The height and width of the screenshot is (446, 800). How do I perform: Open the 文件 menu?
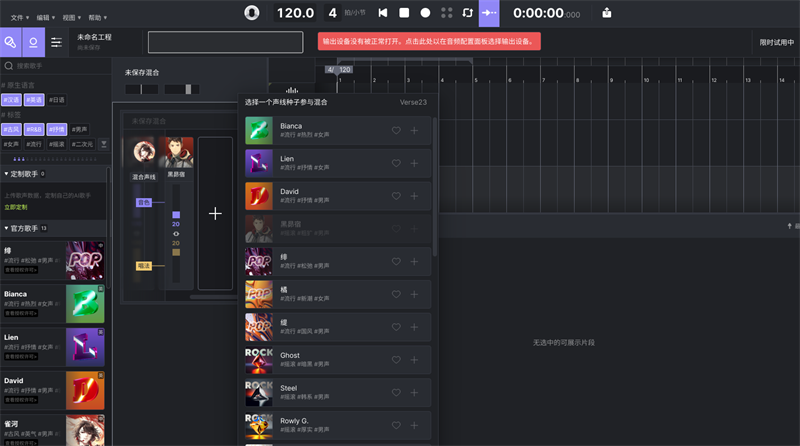point(19,18)
